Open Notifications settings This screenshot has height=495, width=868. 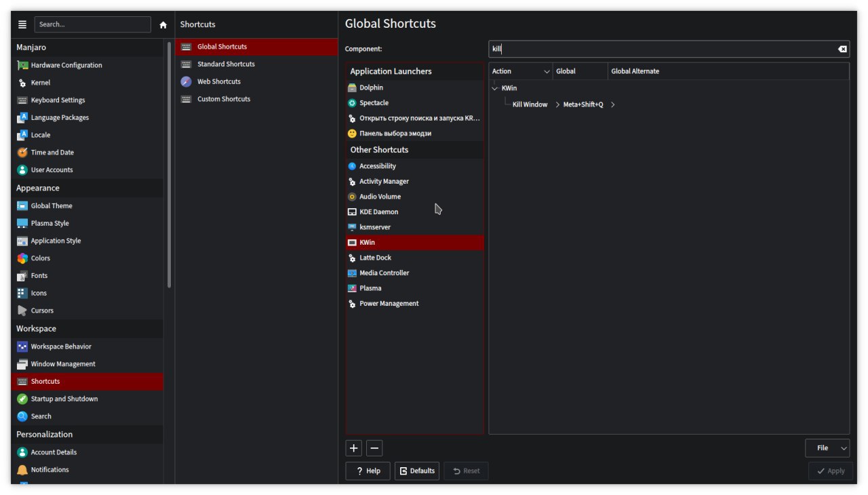tap(87, 470)
